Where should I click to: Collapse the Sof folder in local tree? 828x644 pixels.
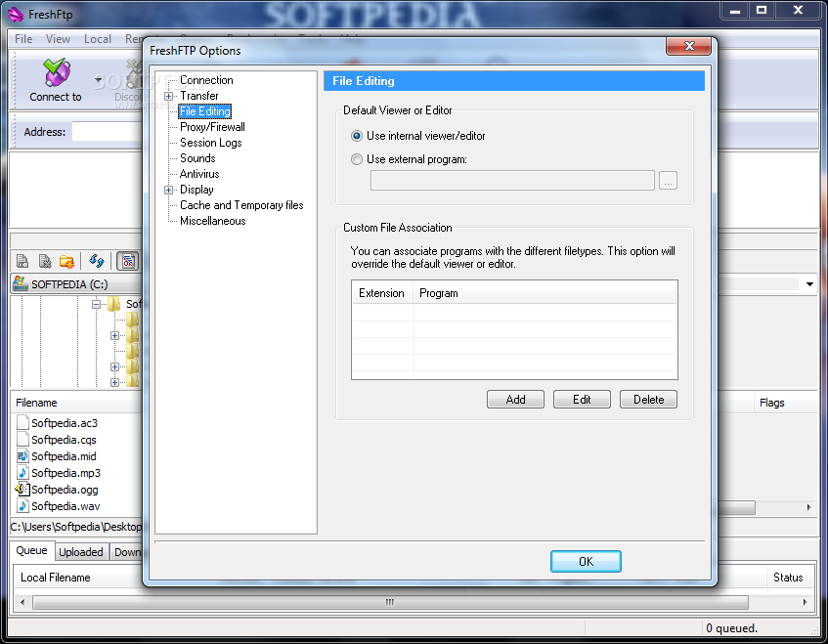pyautogui.click(x=96, y=304)
